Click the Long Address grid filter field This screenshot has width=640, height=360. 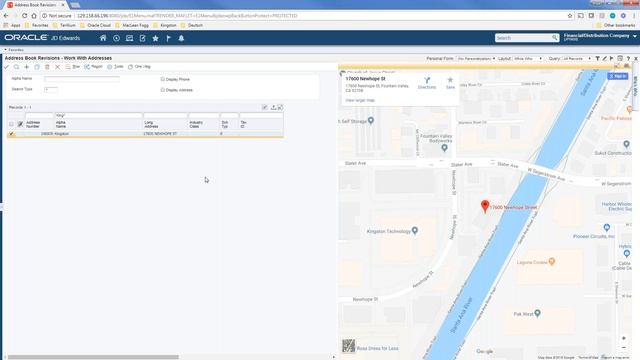(165, 116)
